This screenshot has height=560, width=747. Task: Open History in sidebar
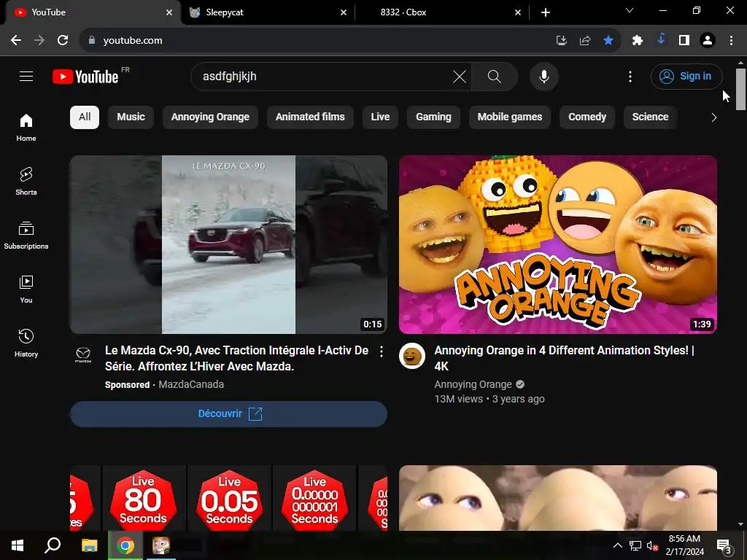point(26,343)
